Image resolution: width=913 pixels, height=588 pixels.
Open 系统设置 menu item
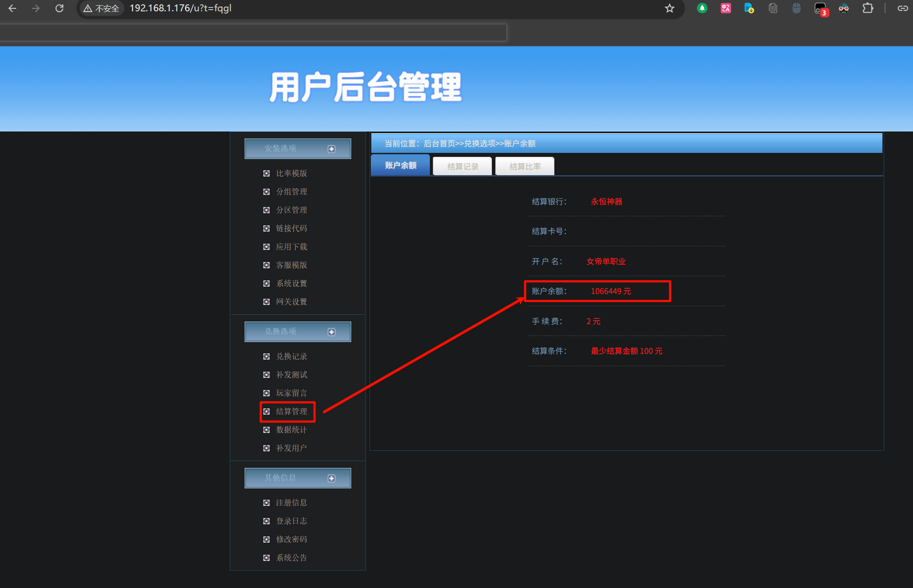pyautogui.click(x=291, y=284)
